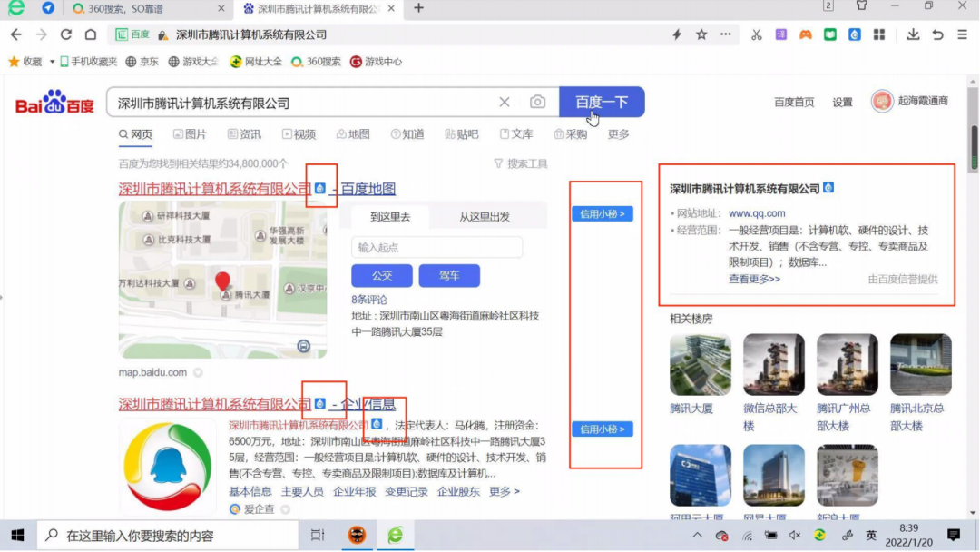Click the Baidu logo
This screenshot has width=980, height=552.
coord(54,103)
